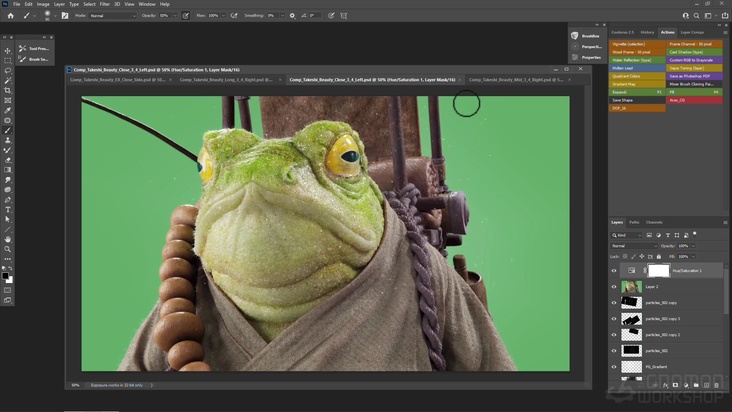This screenshot has height=412, width=732.
Task: Select the Clone Stamp tool
Action: (x=7, y=140)
